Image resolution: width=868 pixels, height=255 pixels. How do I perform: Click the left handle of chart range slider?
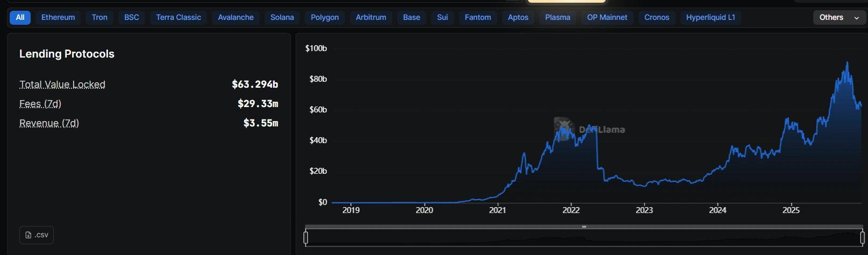(x=306, y=237)
